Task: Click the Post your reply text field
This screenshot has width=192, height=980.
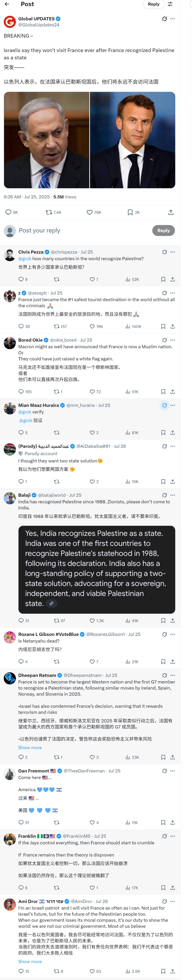Action: 76,231
